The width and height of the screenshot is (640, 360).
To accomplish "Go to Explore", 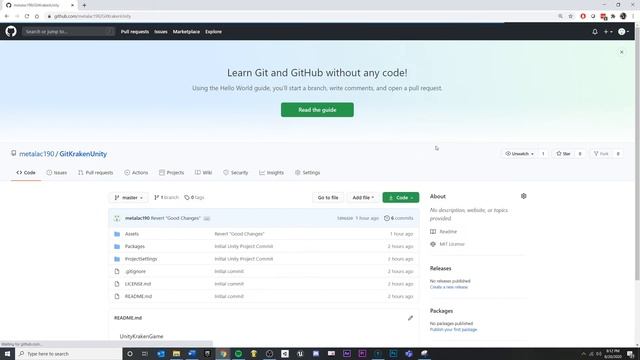I will point(213,32).
